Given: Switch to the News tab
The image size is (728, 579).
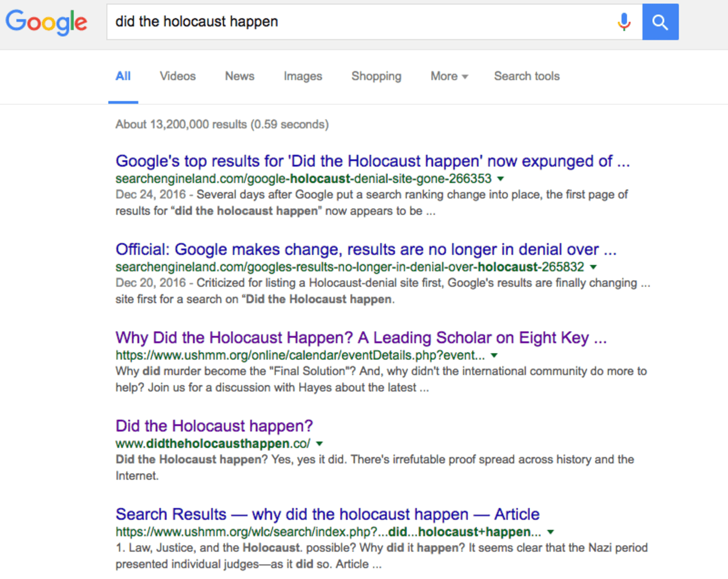Looking at the screenshot, I should click(240, 76).
